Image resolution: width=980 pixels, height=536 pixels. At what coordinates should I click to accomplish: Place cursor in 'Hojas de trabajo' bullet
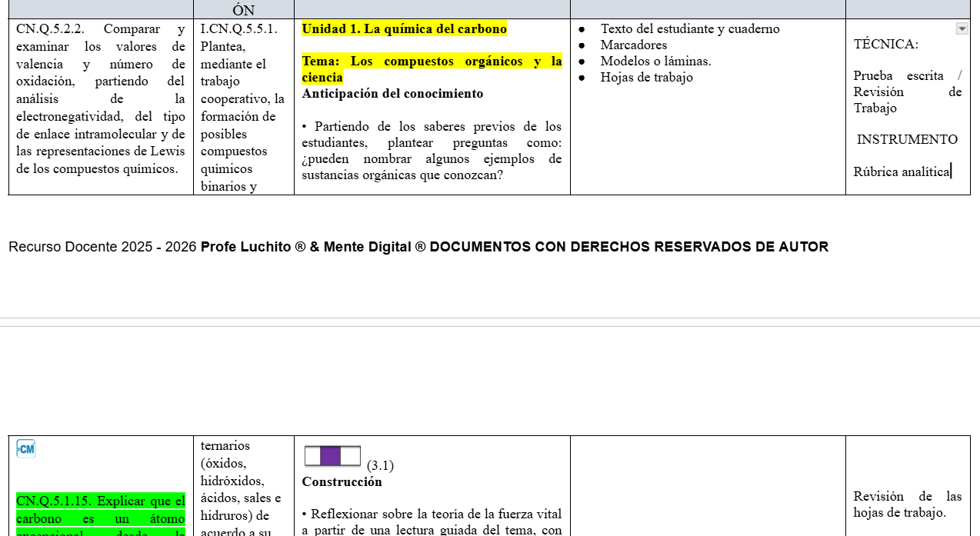[x=646, y=78]
